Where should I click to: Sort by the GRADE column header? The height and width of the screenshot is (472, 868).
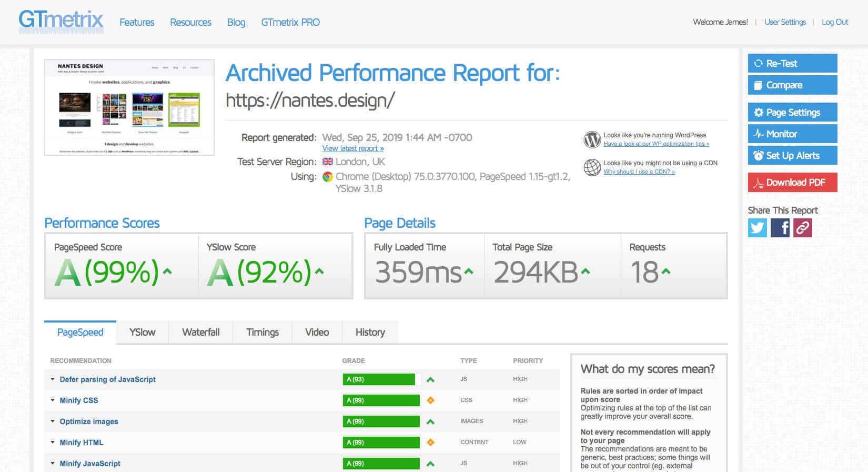point(354,361)
